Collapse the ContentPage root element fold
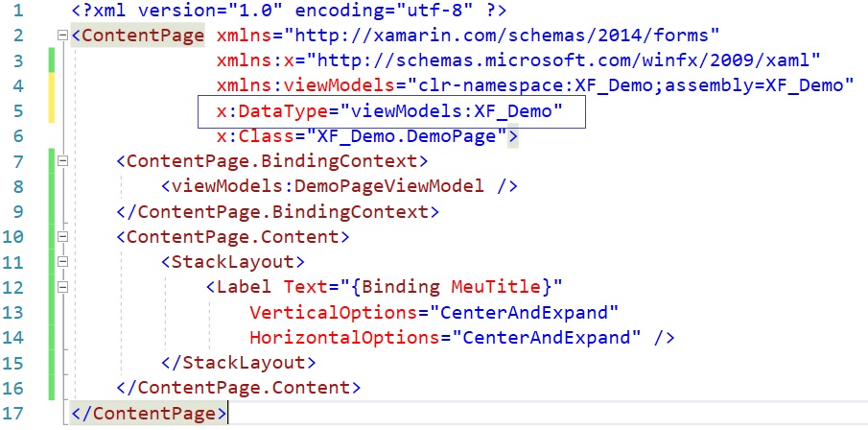Screen dimensions: 868x430 tap(62, 36)
